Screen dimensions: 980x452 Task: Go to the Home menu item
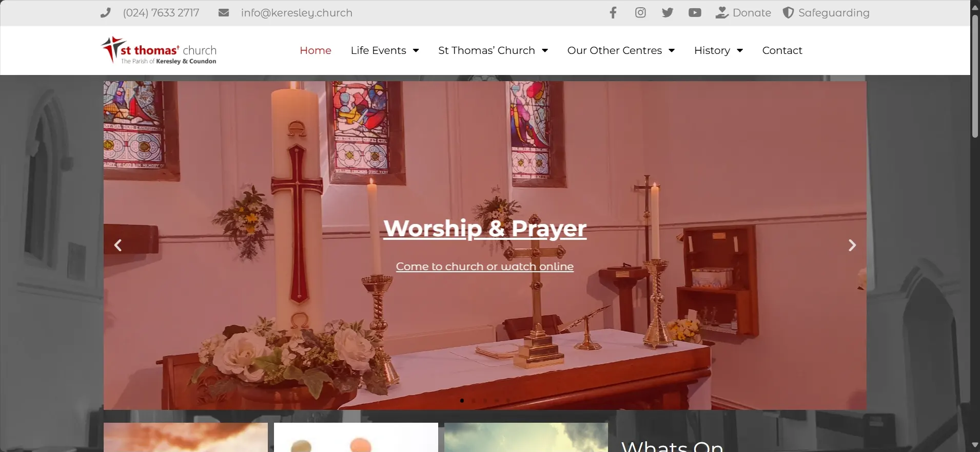point(316,50)
